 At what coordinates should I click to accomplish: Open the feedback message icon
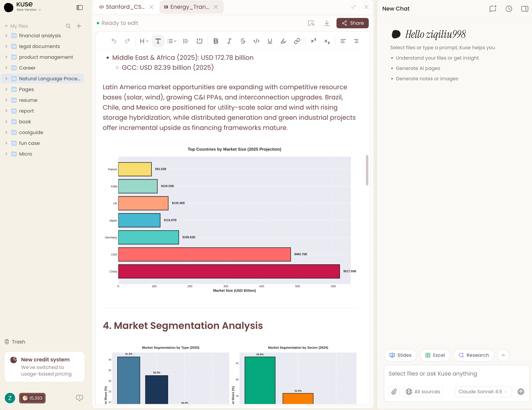pyautogui.click(x=79, y=398)
